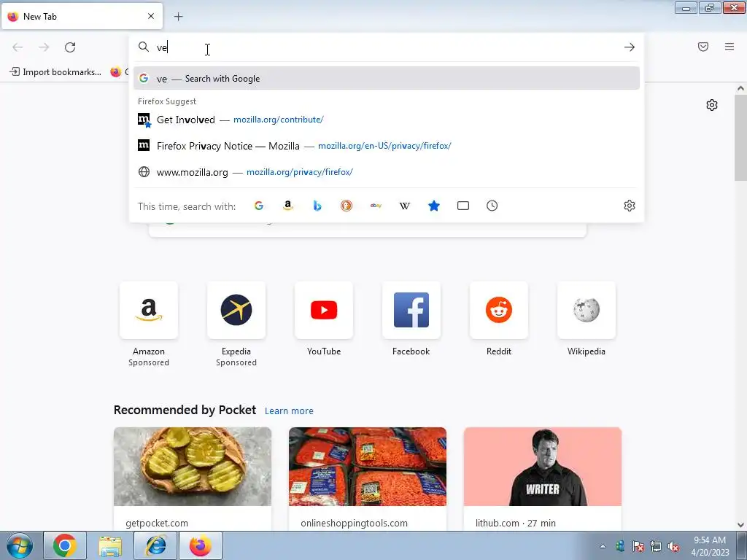Launch Internet Explorer from taskbar
The height and width of the screenshot is (560, 747).
click(155, 545)
